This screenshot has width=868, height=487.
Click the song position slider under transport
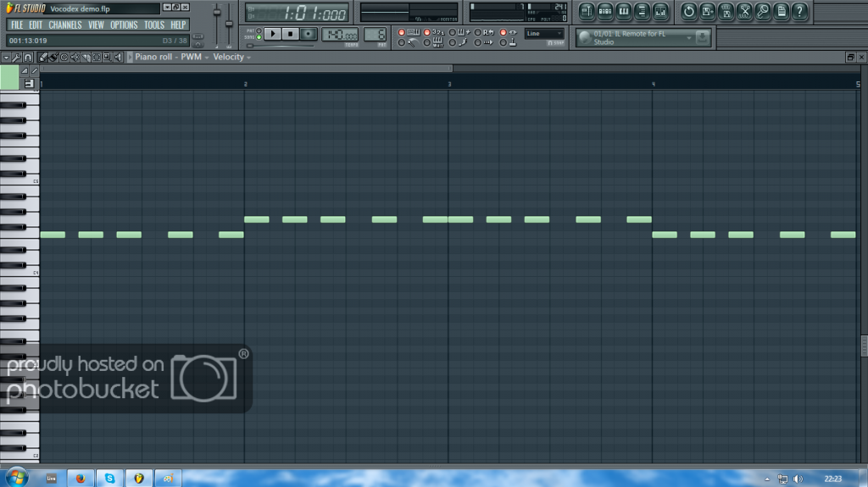281,46
